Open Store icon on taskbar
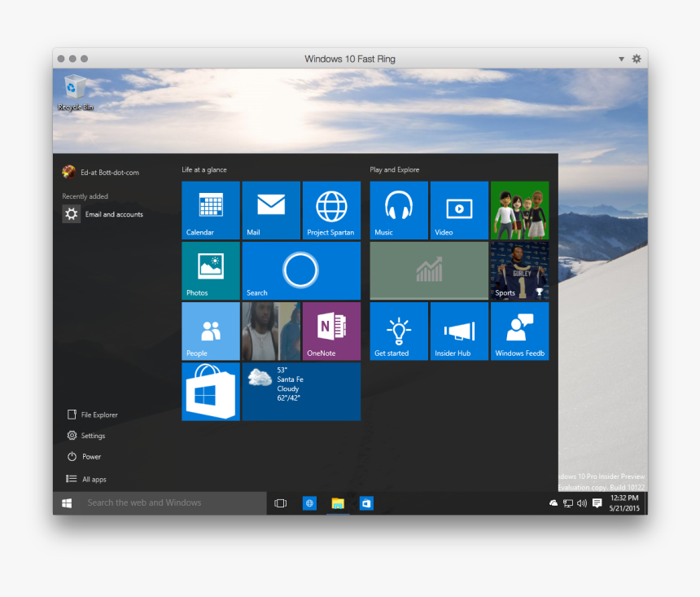Image resolution: width=700 pixels, height=597 pixels. tap(366, 503)
